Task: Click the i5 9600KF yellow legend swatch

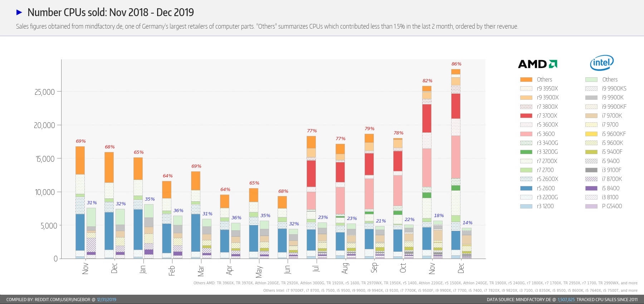Action: coord(591,134)
